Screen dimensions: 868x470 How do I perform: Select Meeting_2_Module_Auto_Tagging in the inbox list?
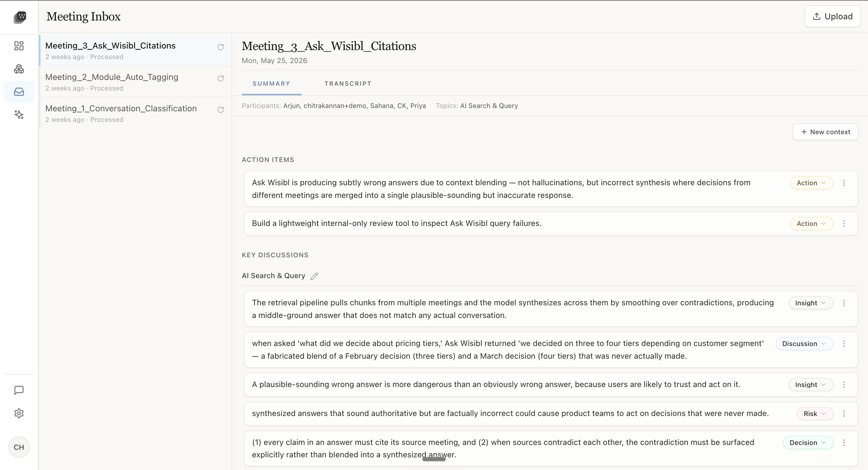pyautogui.click(x=135, y=82)
